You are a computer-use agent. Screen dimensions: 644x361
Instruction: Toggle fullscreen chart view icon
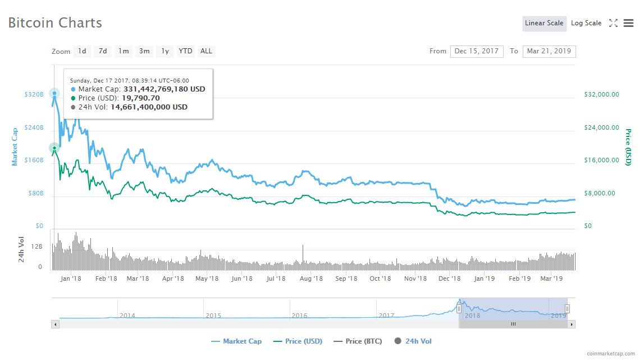(x=613, y=23)
